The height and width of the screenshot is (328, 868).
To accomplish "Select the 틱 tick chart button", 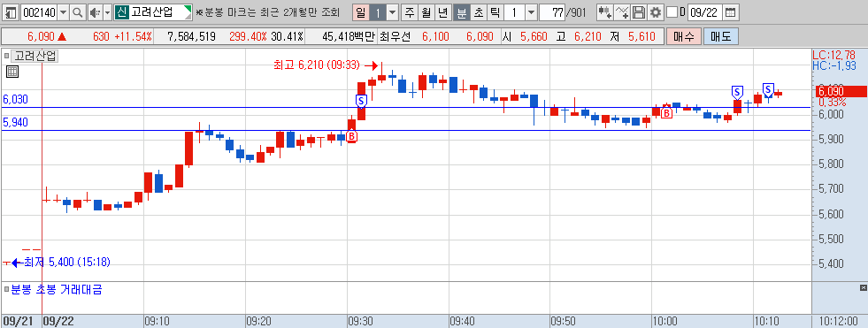I will 495,11.
